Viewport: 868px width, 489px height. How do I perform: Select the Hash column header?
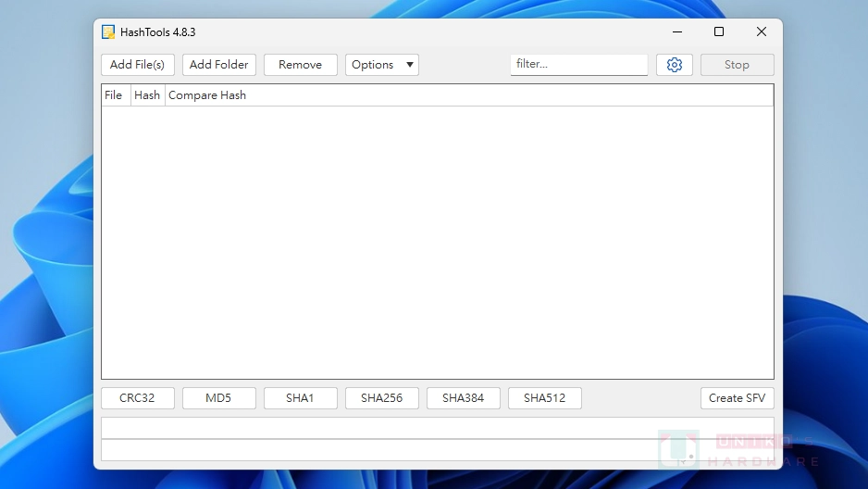click(148, 95)
